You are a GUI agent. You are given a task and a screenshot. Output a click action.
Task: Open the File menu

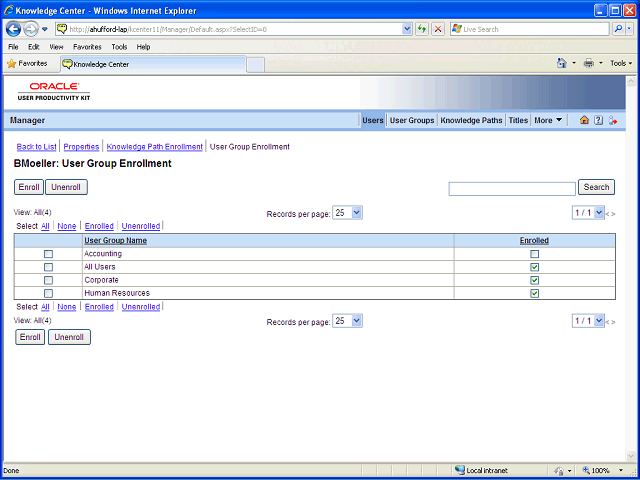(x=13, y=47)
